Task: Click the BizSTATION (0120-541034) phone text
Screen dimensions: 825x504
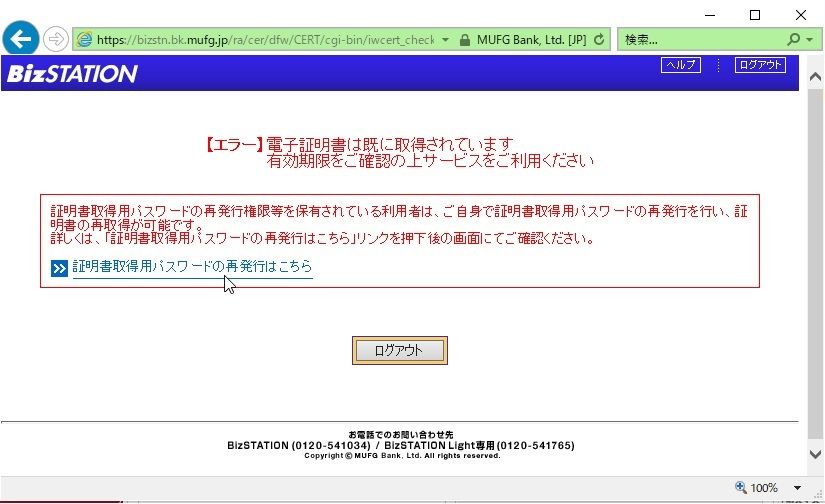Action: pos(299,446)
